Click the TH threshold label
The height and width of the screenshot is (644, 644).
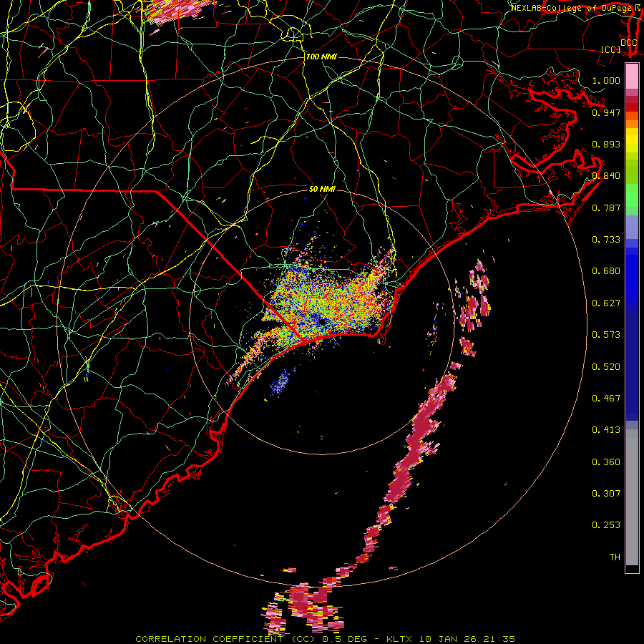click(615, 557)
